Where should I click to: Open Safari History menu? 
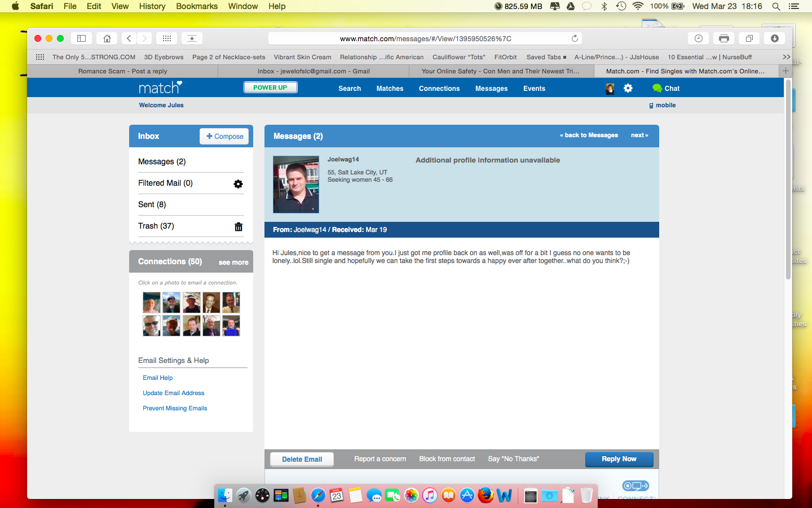(152, 6)
